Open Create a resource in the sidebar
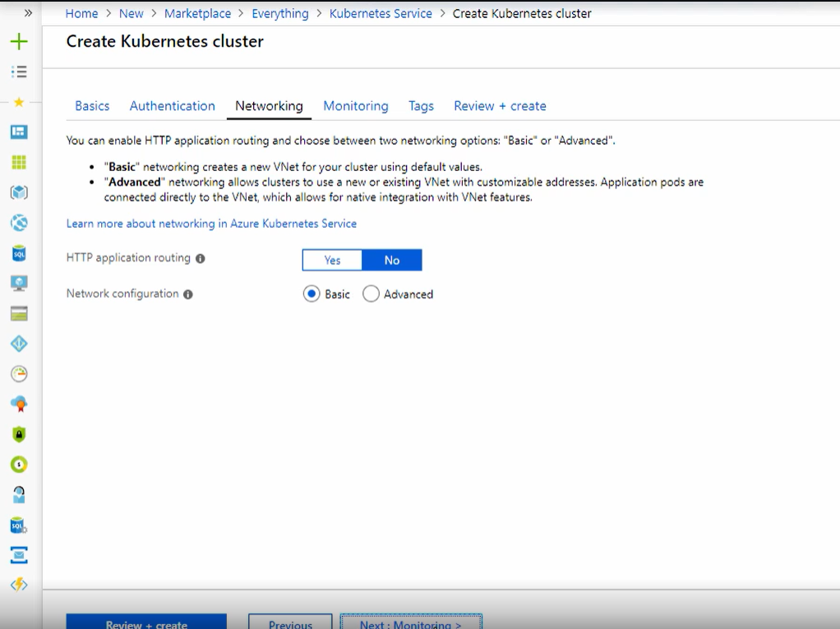Image resolution: width=840 pixels, height=629 pixels. point(18,39)
